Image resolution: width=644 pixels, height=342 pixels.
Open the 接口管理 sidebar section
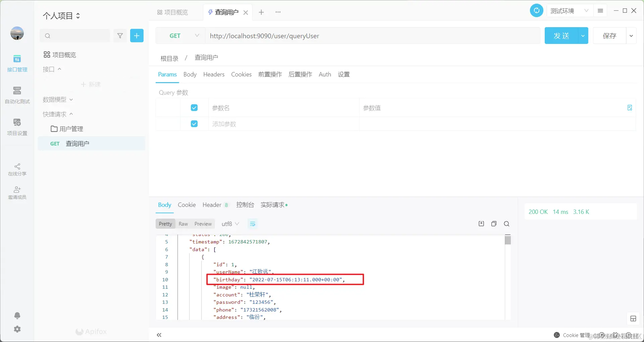tap(17, 63)
